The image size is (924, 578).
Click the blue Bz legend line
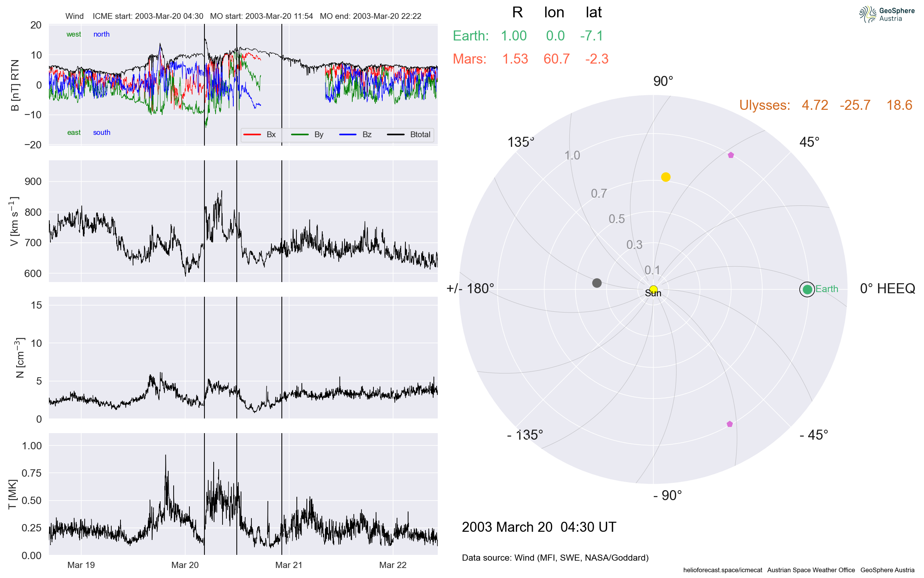pos(348,134)
